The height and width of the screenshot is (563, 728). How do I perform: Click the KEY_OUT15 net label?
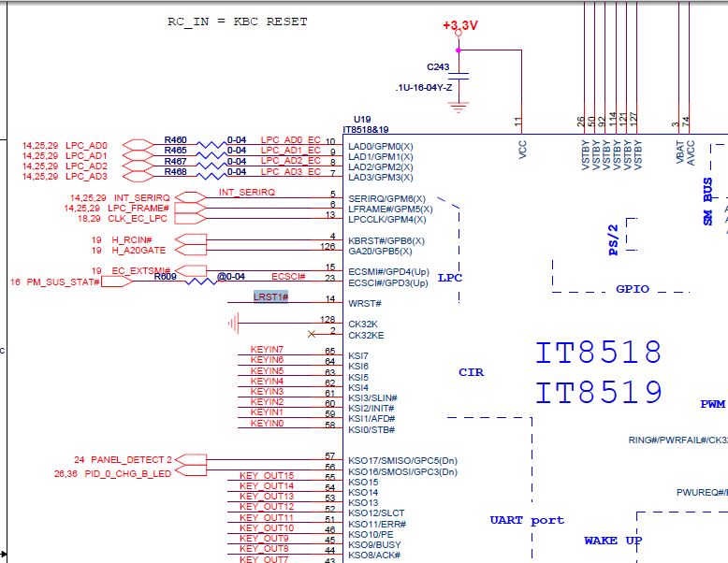(267, 476)
